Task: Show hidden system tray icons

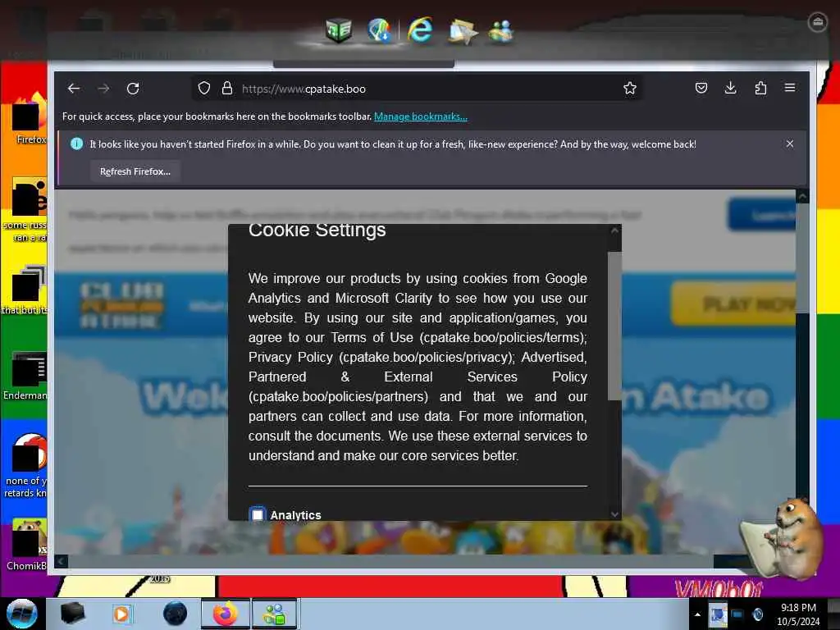Action: tap(697, 614)
